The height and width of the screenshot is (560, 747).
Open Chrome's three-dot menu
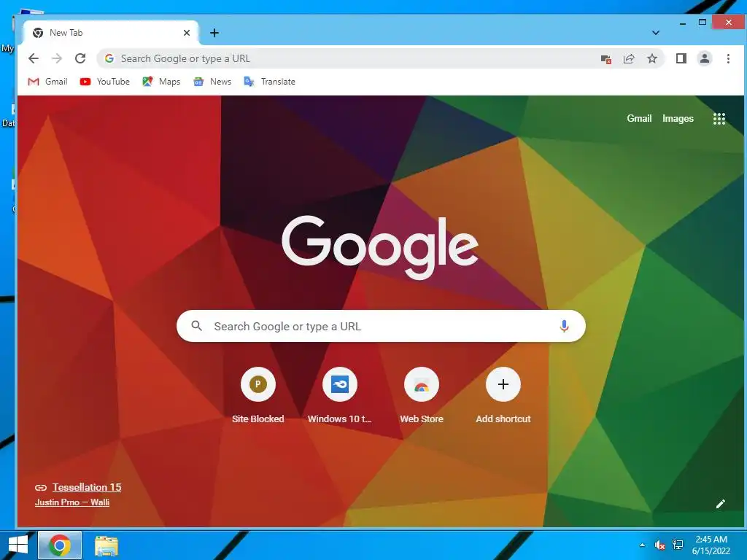coord(728,58)
